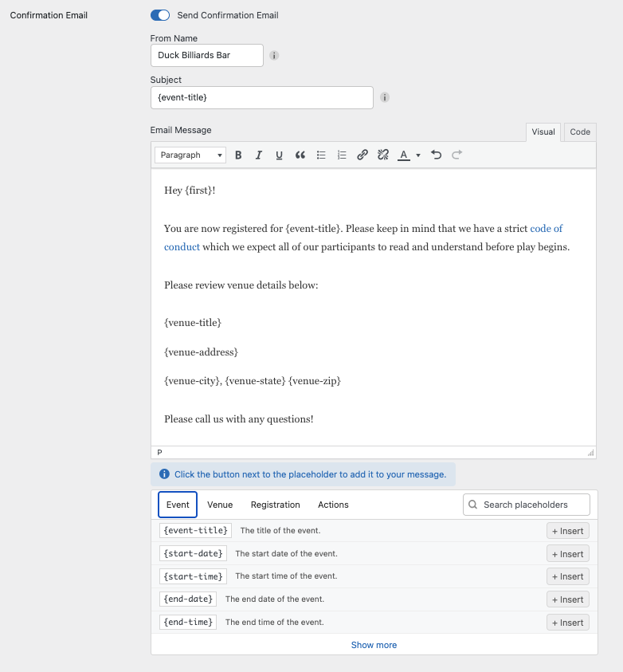The image size is (623, 672).
Task: Apply bold formatting
Action: (238, 155)
